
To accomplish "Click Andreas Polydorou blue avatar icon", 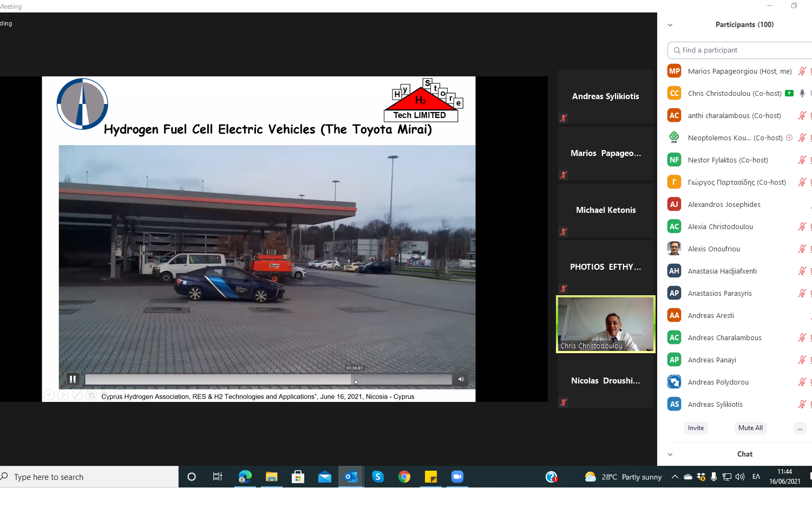I will point(675,382).
